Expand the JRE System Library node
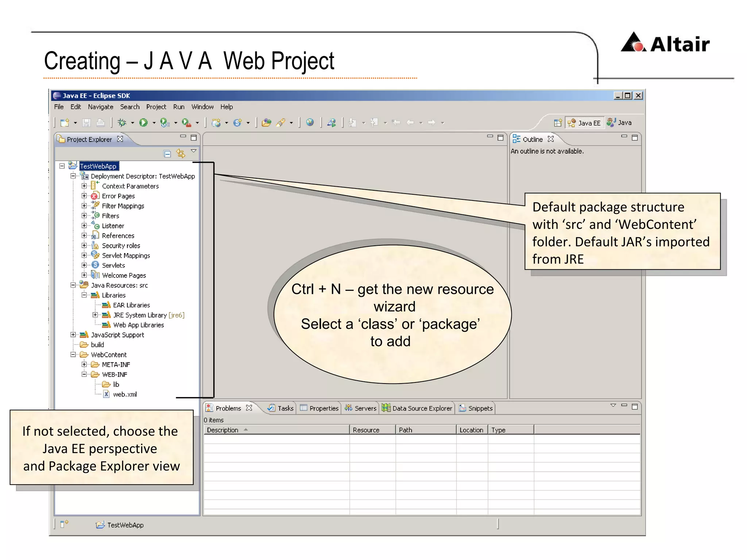The image size is (747, 560). point(95,315)
